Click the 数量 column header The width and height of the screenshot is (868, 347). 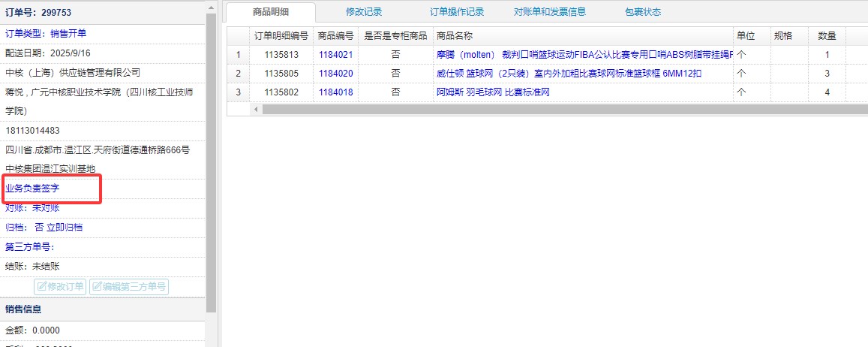(827, 36)
